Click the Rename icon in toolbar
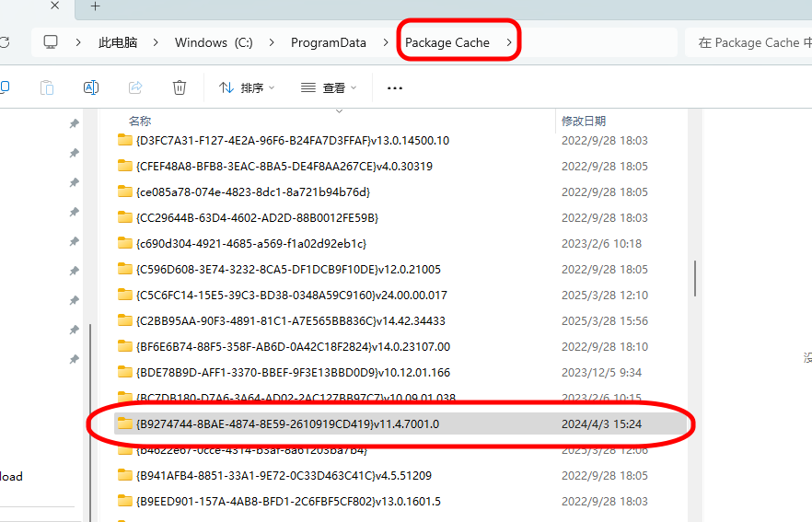812x522 pixels. point(91,87)
